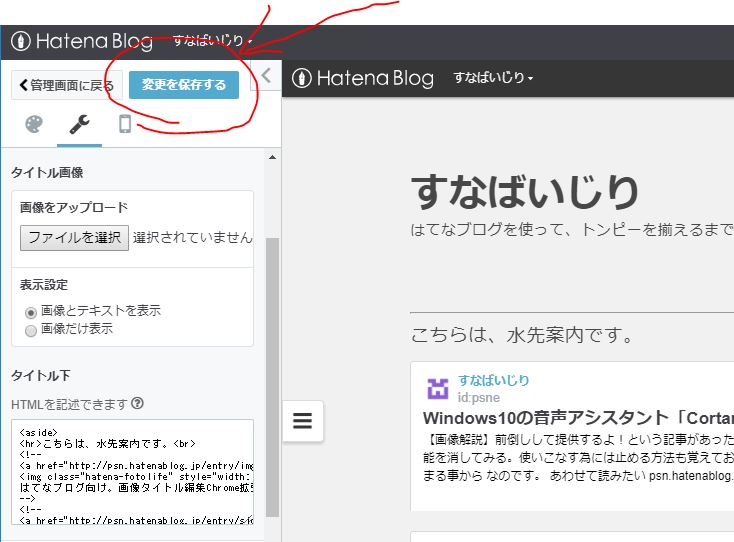The height and width of the screenshot is (542, 734).
Task: Open the preview pane すなばいじり dropdown
Action: [x=493, y=78]
